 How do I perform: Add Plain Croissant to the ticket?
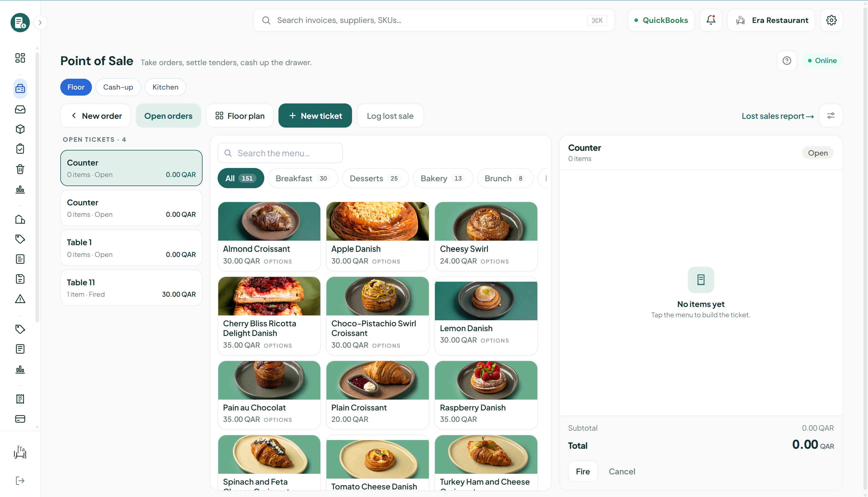click(x=378, y=395)
